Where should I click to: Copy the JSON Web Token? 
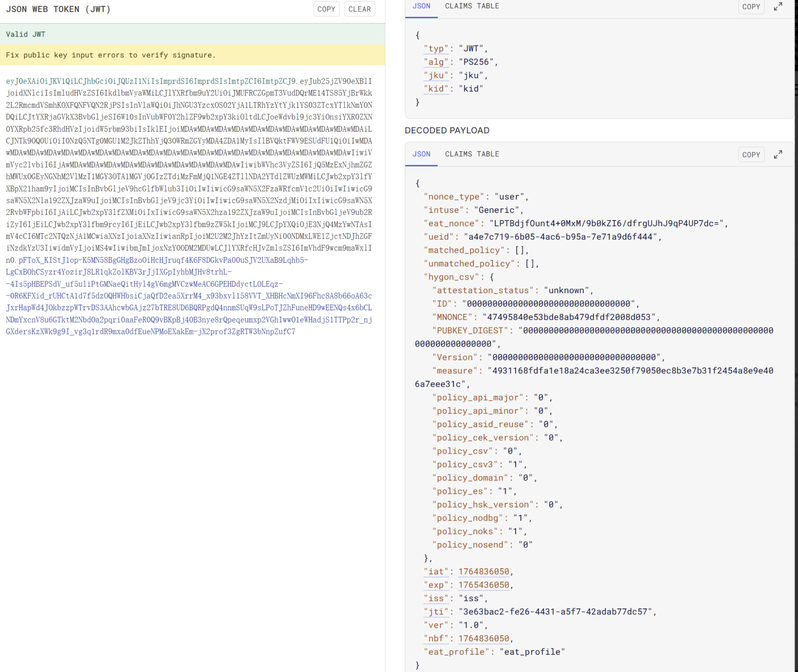[x=326, y=9]
